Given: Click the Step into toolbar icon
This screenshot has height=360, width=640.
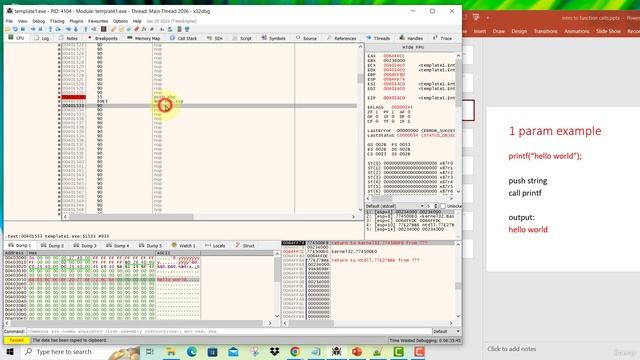Looking at the screenshot, I should 50,29.
